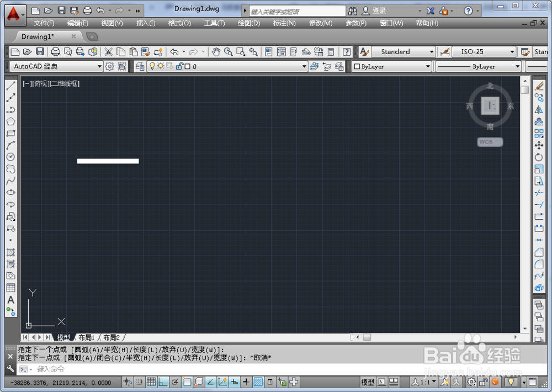This screenshot has height=392, width=552.
Task: Select the Chamfer modify tool
Action: (539, 252)
